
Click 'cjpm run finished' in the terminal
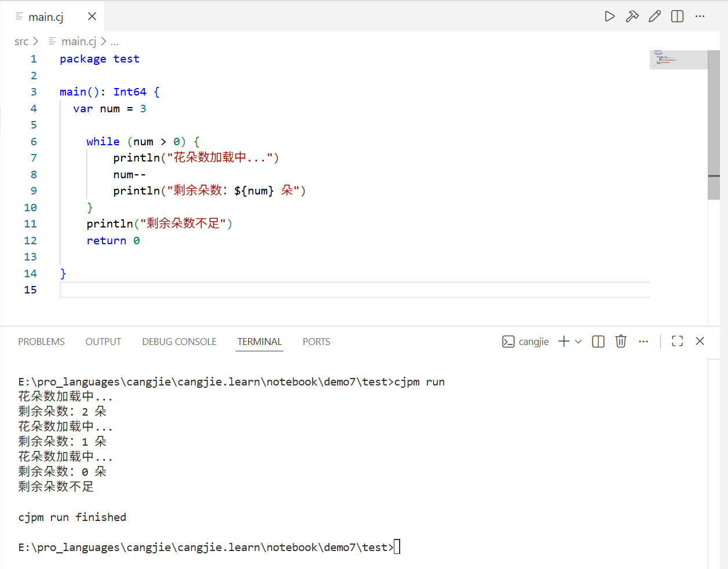[x=72, y=517]
